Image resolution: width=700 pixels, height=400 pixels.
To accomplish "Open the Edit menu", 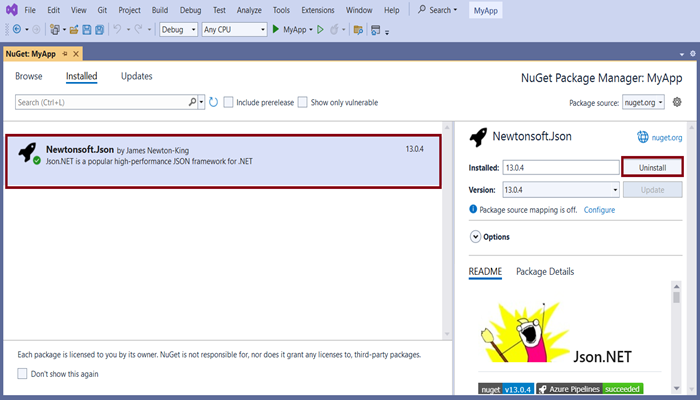I will [54, 10].
